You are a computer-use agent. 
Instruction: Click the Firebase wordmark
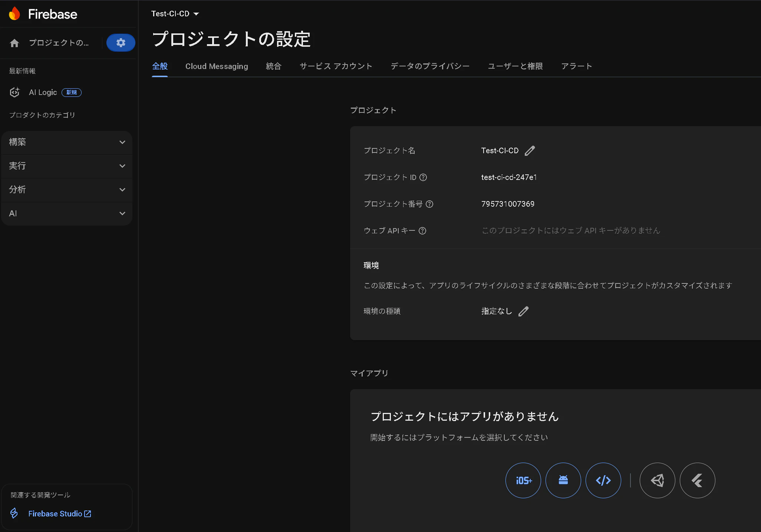pyautogui.click(x=53, y=14)
